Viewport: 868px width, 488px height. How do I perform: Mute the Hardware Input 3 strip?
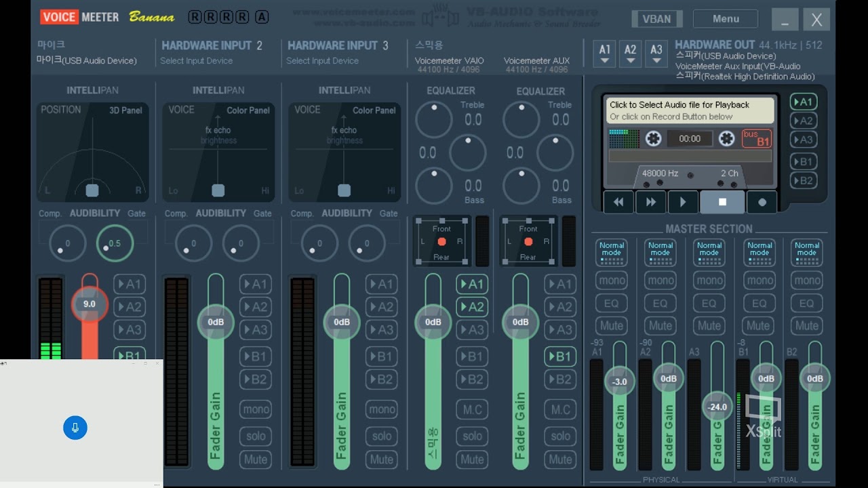[382, 460]
